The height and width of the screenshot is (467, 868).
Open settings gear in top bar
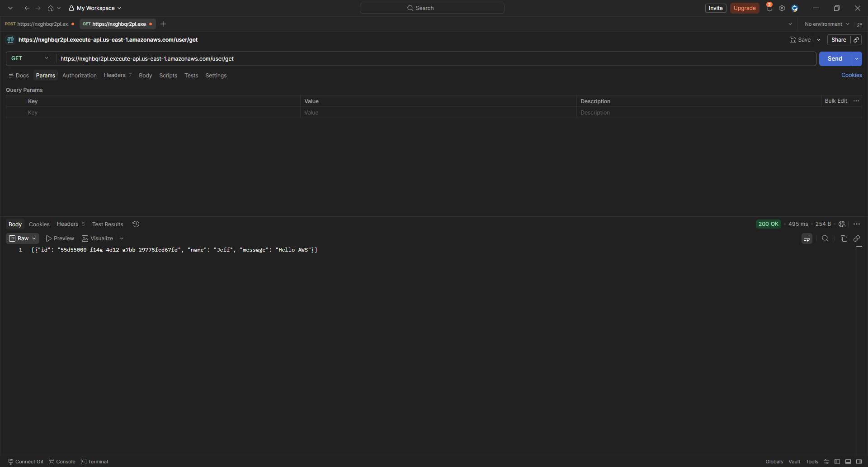pos(782,8)
